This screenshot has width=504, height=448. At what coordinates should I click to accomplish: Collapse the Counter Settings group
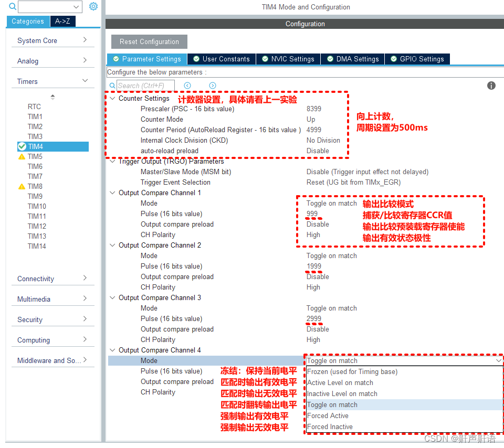[x=112, y=98]
